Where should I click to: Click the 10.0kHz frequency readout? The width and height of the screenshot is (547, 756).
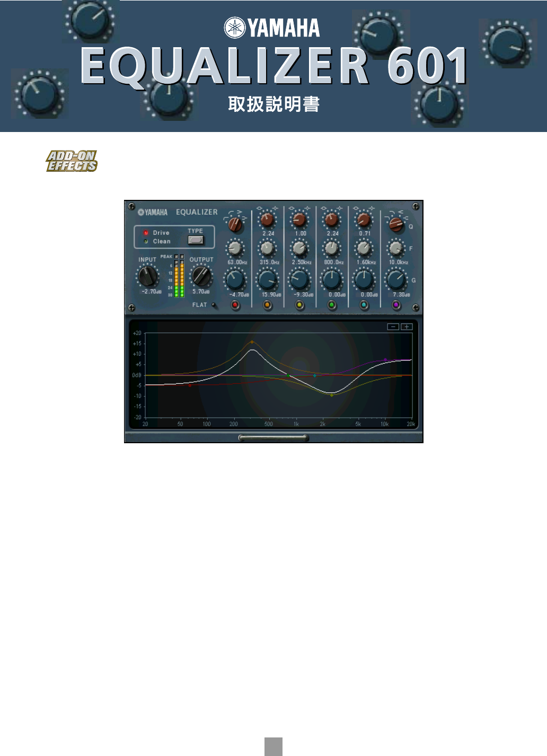click(399, 262)
